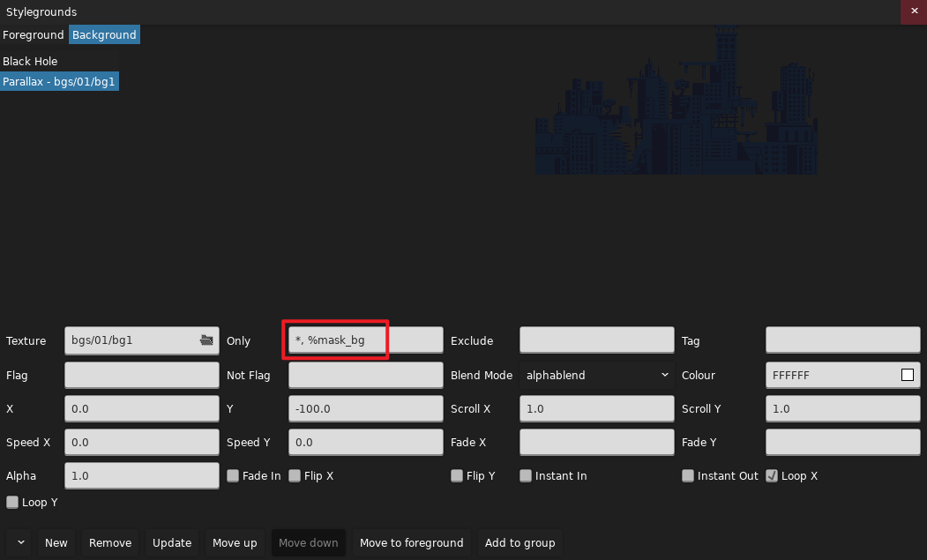Click the Speed Y field
This screenshot has width=927, height=560.
click(x=365, y=443)
